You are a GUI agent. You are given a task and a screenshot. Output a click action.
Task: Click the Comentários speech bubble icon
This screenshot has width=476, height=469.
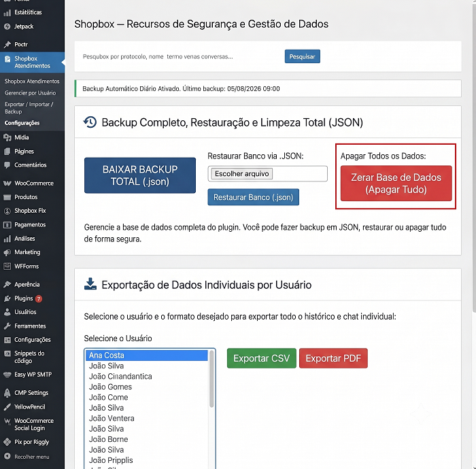(7, 165)
